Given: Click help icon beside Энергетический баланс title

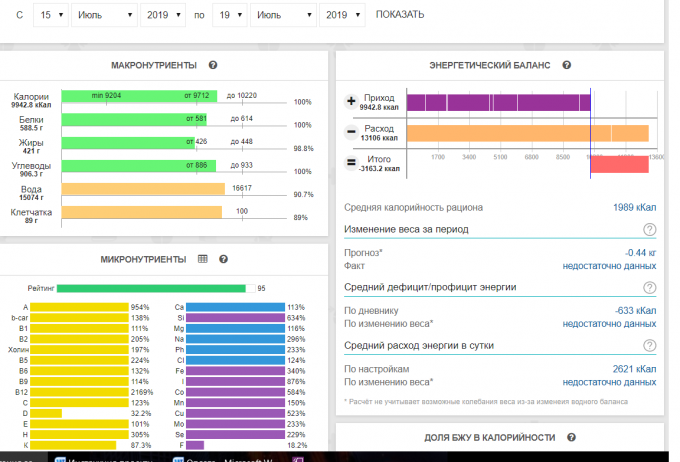Looking at the screenshot, I should tap(566, 66).
